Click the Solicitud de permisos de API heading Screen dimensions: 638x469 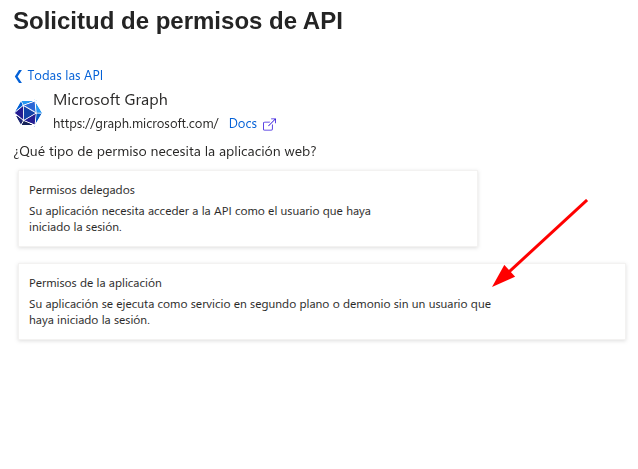(178, 21)
